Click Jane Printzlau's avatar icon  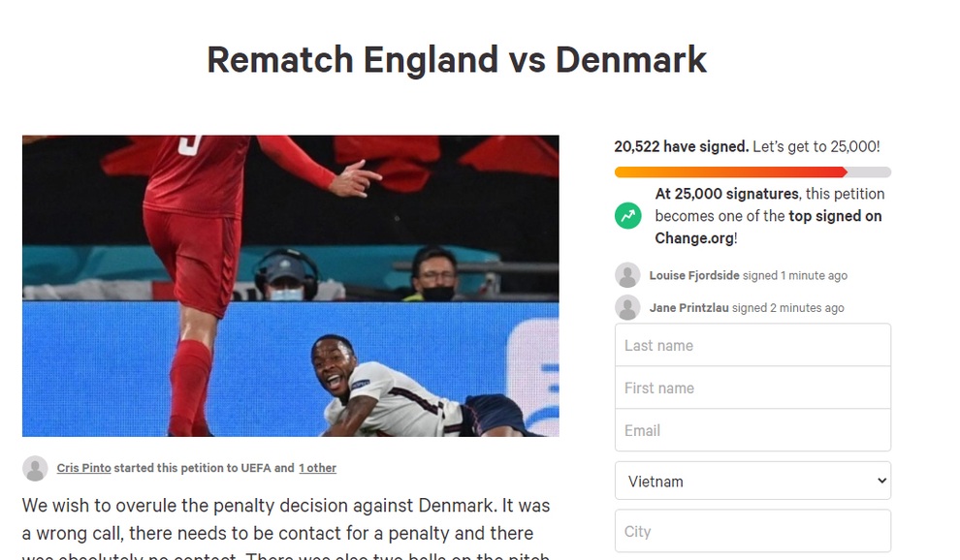(x=627, y=307)
